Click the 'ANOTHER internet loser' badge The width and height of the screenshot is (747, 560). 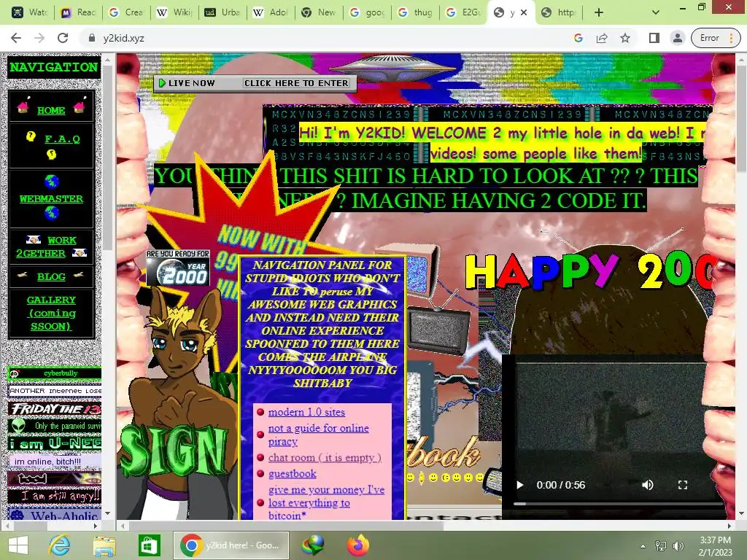(55, 391)
